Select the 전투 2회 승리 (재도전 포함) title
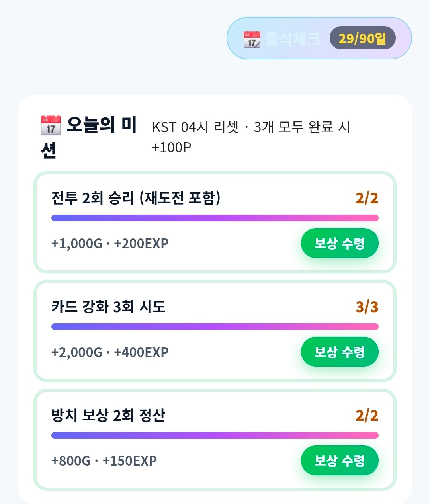430x504 pixels. [x=136, y=198]
